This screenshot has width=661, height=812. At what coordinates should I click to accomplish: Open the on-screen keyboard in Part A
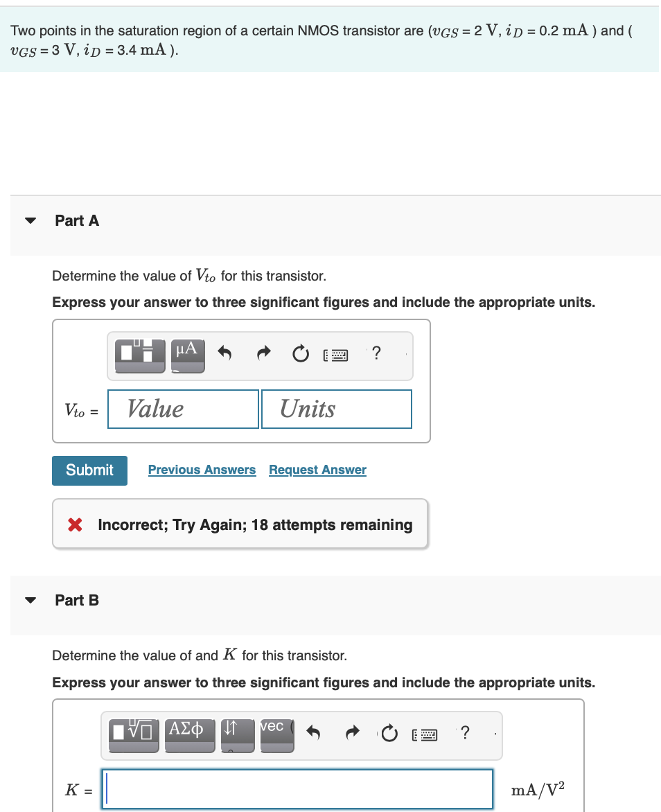click(336, 354)
